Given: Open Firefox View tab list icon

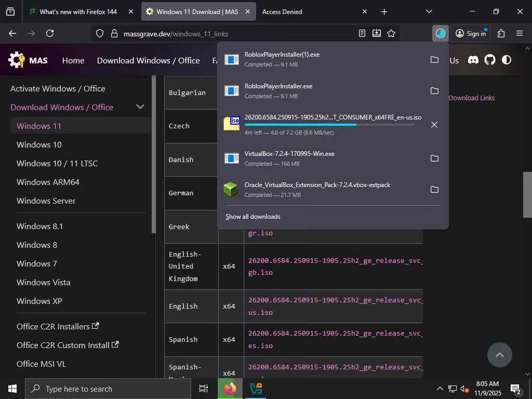Looking at the screenshot, I should [x=10, y=12].
